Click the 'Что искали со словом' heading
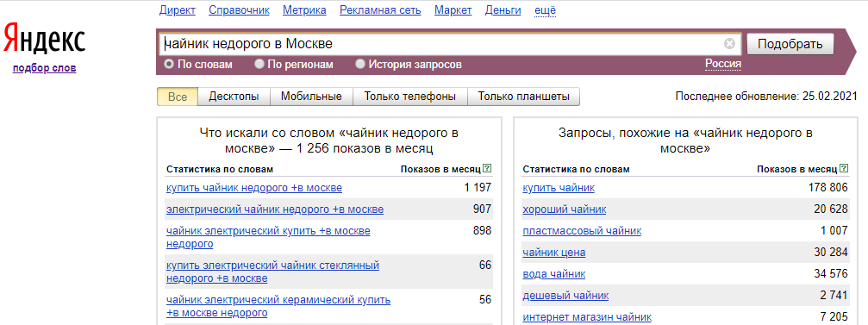The width and height of the screenshot is (868, 325). coord(328,141)
